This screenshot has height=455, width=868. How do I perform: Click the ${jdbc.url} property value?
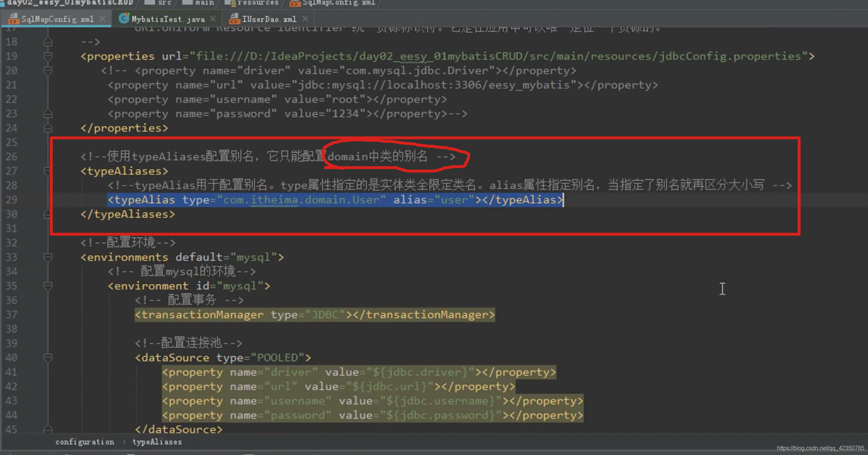coord(390,386)
